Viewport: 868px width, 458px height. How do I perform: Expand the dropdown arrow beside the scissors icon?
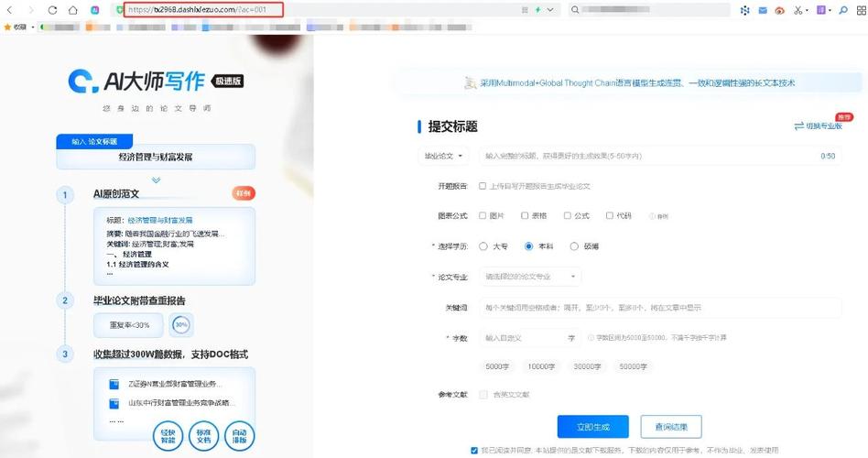807,10
